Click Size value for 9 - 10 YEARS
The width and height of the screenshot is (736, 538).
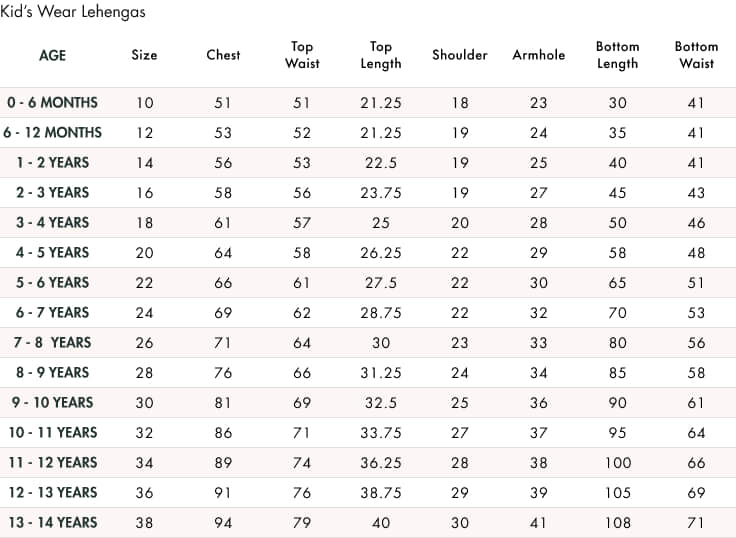[x=144, y=403]
